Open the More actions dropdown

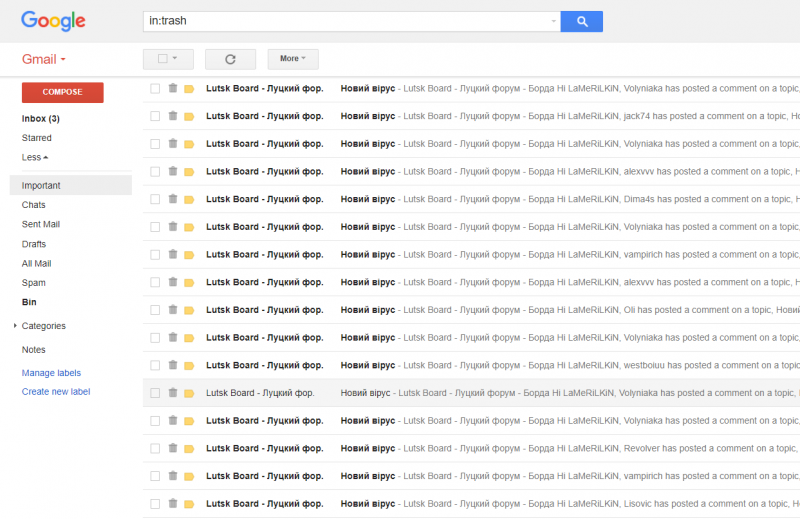point(292,59)
